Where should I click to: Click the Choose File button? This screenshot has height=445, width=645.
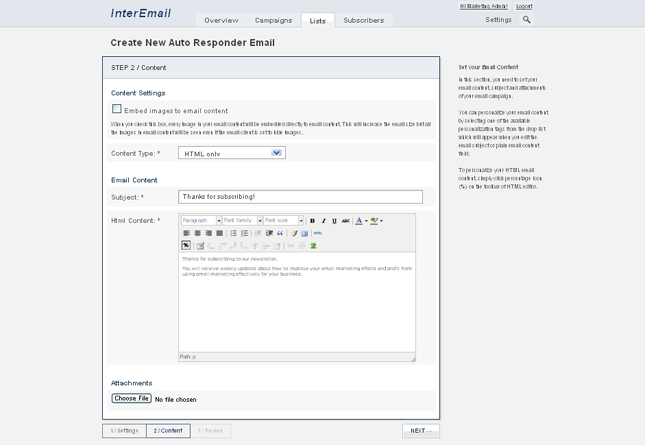pos(131,398)
